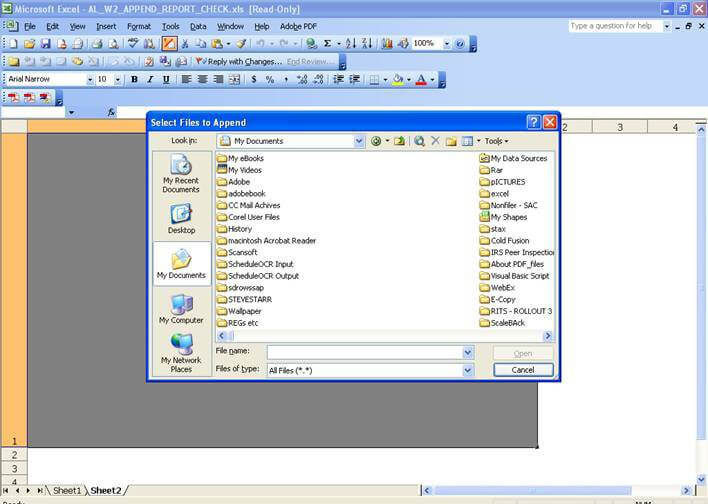The image size is (708, 504).
Task: Select the Visual Basic Script folder
Action: (514, 276)
